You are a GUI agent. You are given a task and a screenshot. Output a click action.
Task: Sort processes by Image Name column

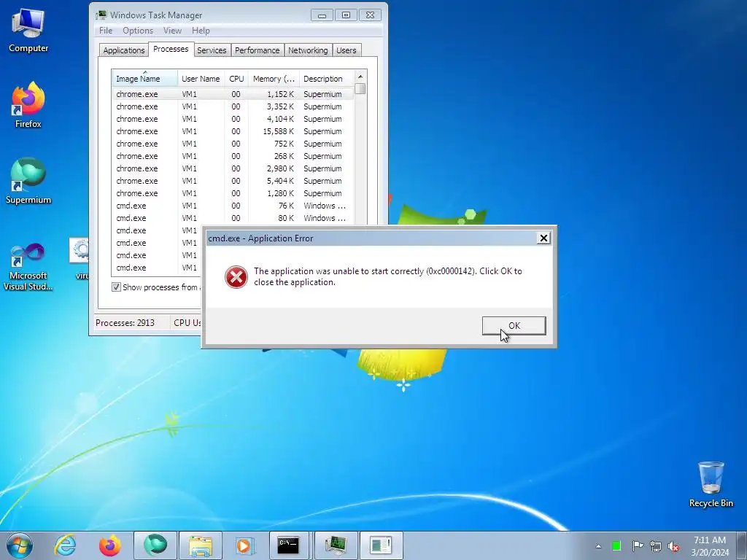(145, 79)
